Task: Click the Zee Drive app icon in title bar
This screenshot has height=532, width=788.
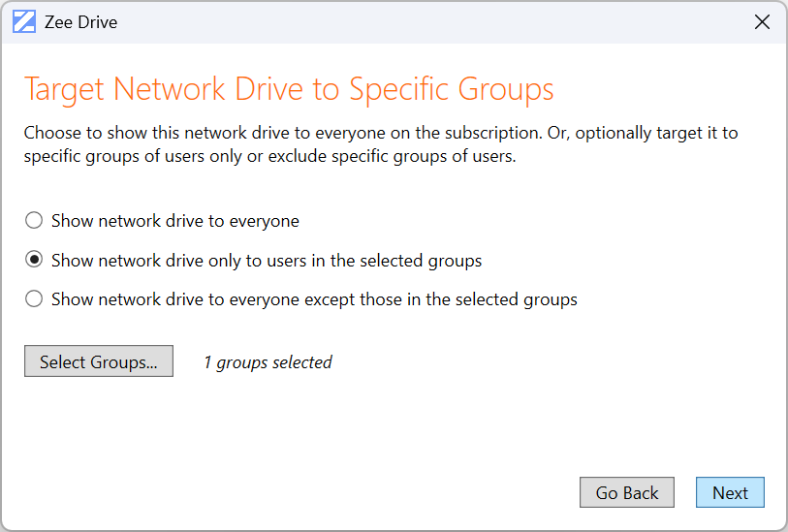Action: [x=24, y=22]
